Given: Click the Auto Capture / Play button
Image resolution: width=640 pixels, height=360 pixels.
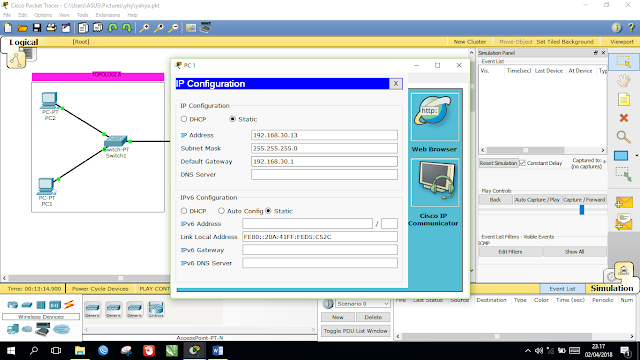Looking at the screenshot, I should tap(537, 200).
